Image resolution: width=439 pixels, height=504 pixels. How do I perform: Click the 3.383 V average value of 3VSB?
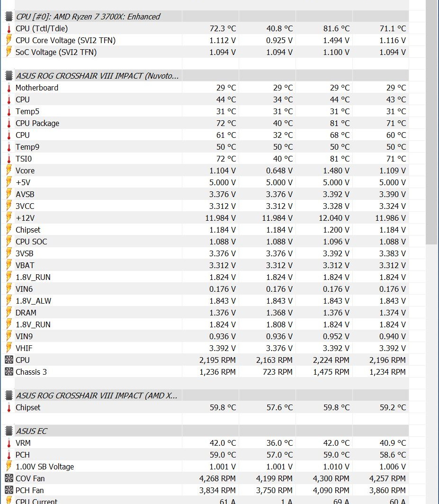393,253
